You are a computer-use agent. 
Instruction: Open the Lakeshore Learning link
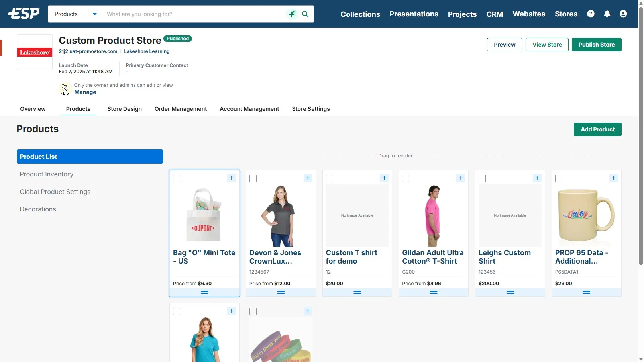tap(147, 51)
